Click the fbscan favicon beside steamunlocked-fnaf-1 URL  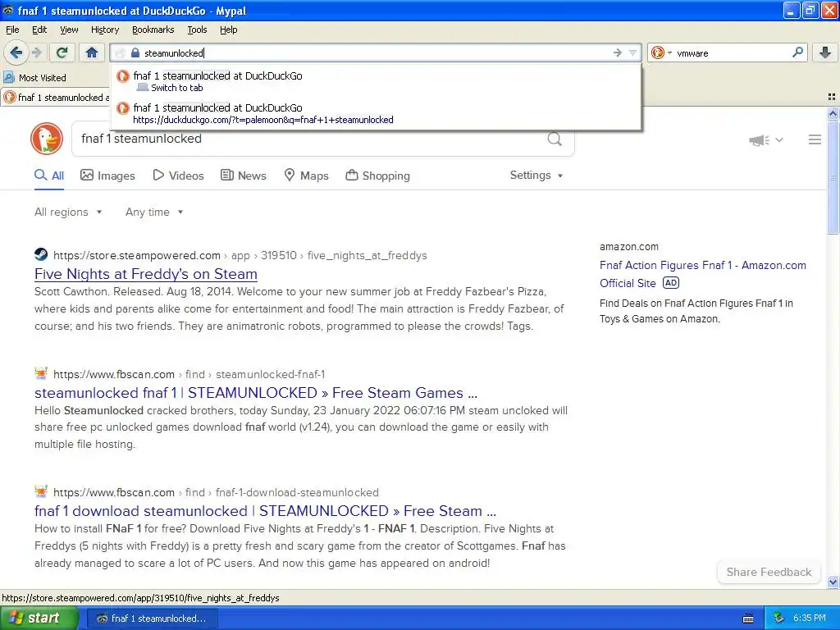pyautogui.click(x=41, y=373)
